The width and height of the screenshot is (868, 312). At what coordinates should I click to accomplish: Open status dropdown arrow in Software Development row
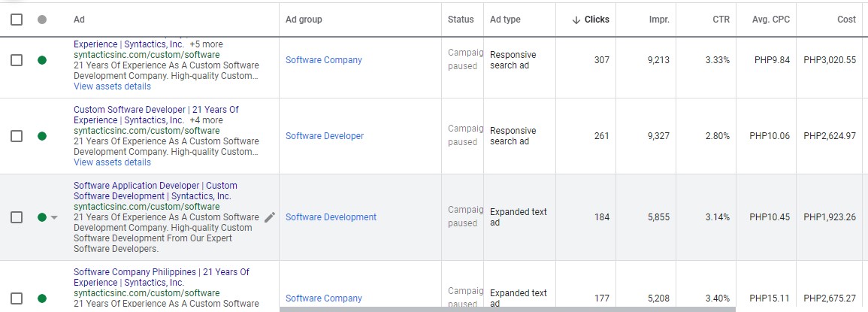click(x=54, y=218)
